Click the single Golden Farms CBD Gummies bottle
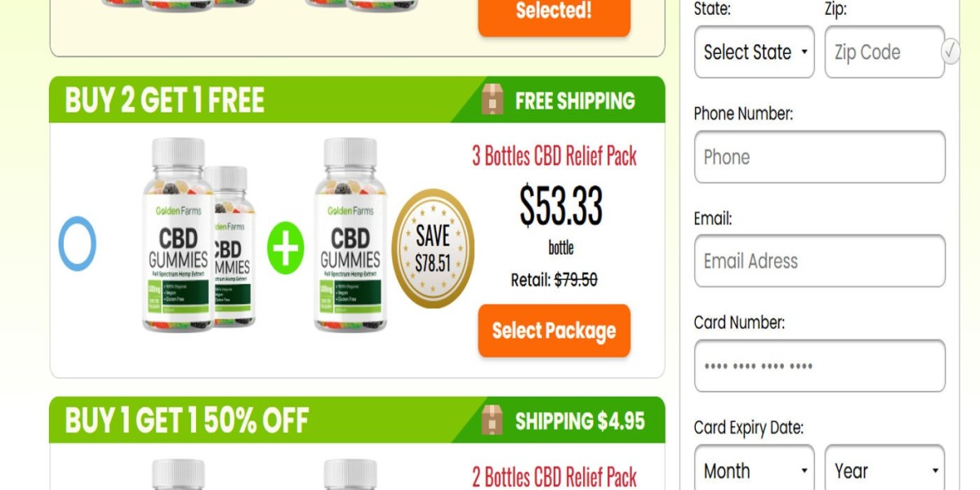The image size is (980, 490). pyautogui.click(x=351, y=234)
